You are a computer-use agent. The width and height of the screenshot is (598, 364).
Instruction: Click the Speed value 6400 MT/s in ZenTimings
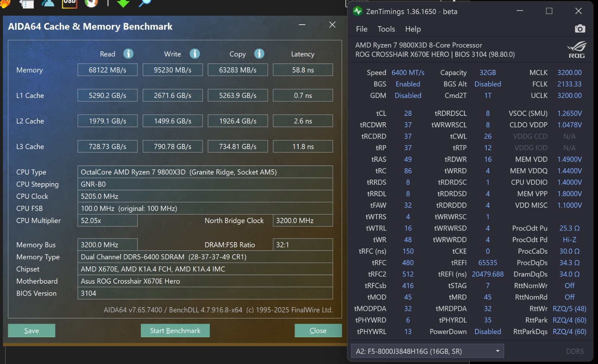tap(408, 73)
